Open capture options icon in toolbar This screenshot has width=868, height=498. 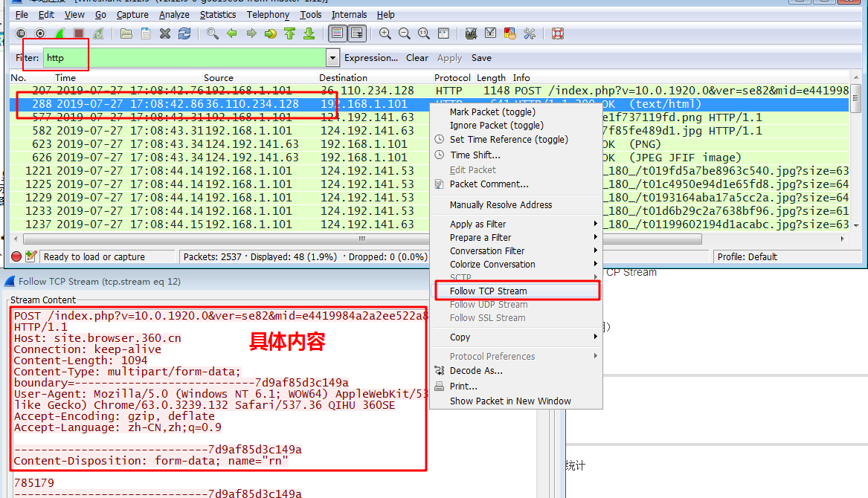click(x=40, y=33)
